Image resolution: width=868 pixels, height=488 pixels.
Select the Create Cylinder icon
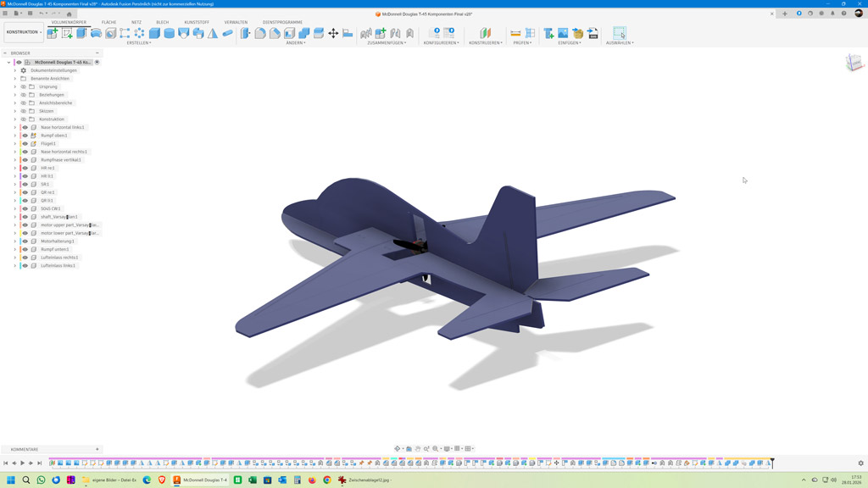[169, 33]
